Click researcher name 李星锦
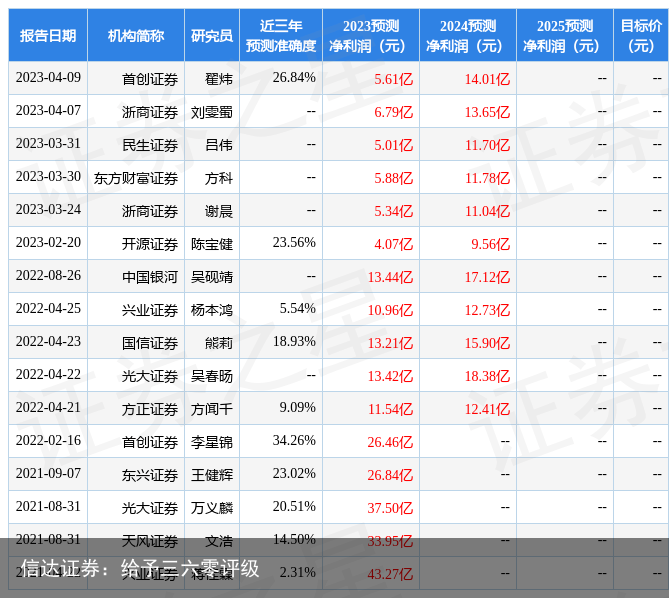This screenshot has height=598, width=669. point(212,442)
